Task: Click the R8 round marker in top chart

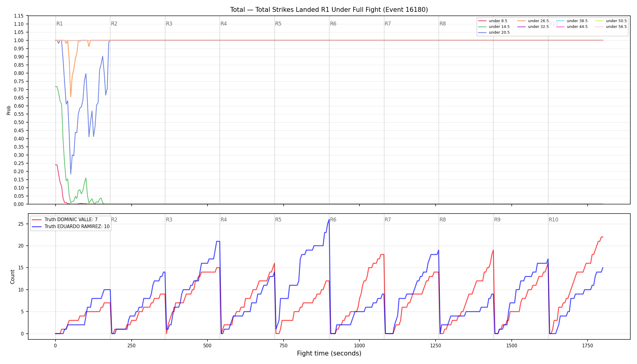Action: point(443,24)
